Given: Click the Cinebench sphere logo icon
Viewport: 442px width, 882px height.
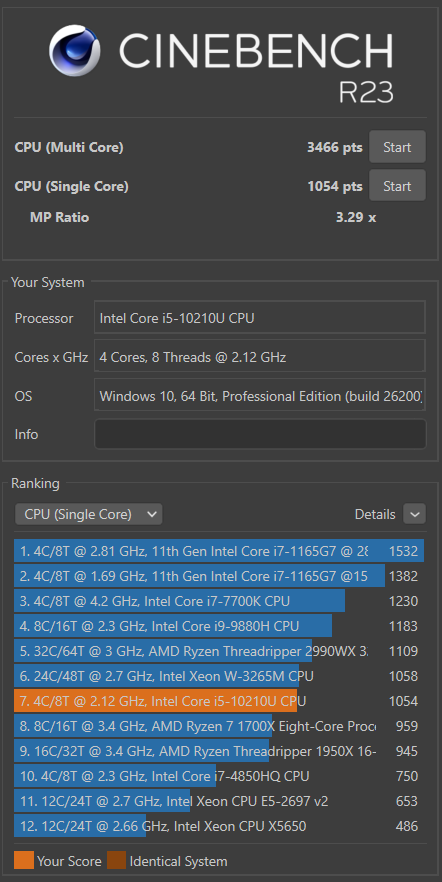Looking at the screenshot, I should 75,50.
